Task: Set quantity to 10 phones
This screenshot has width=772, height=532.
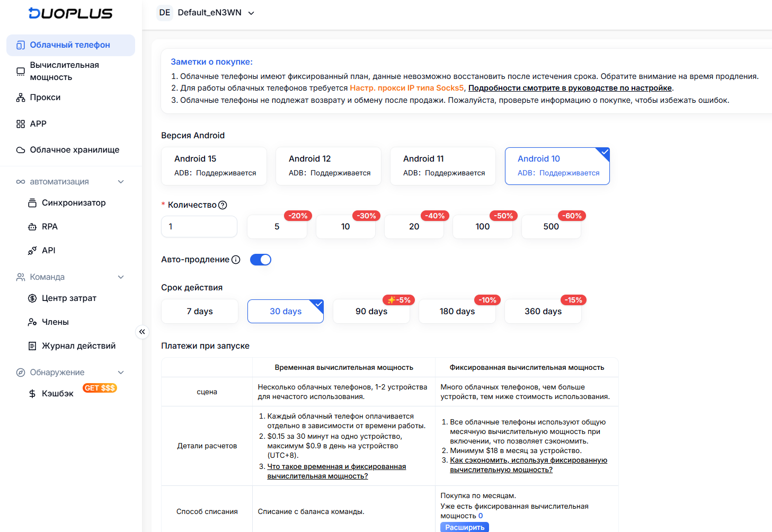Action: tap(345, 227)
